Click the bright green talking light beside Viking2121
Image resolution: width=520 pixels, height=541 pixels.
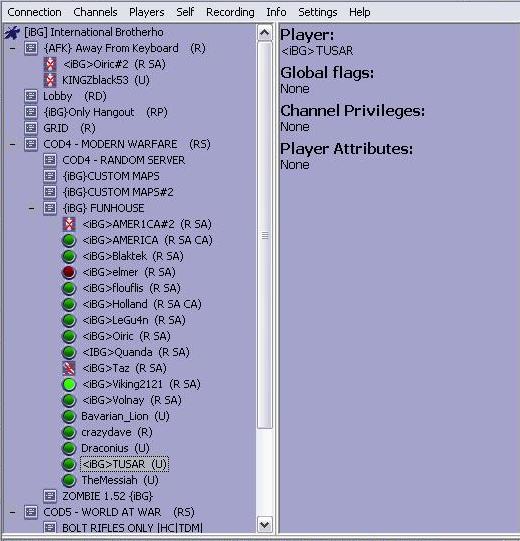pyautogui.click(x=69, y=384)
